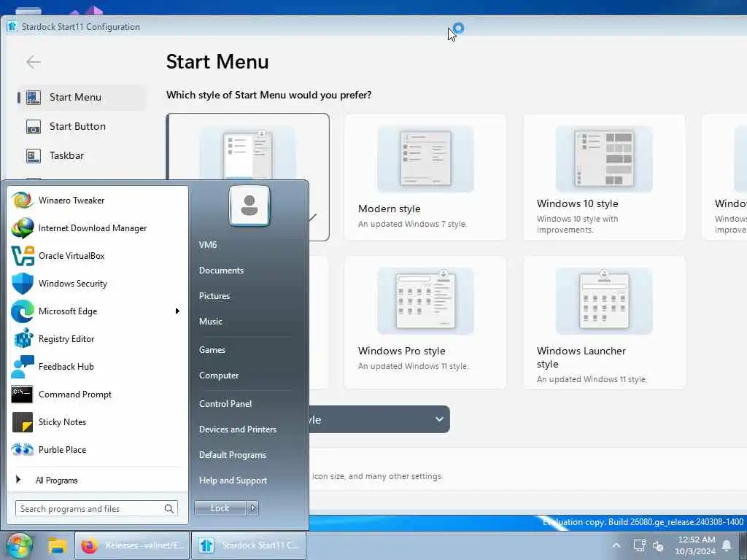Click the user account picture in the start menu
747x560 pixels.
tap(249, 206)
